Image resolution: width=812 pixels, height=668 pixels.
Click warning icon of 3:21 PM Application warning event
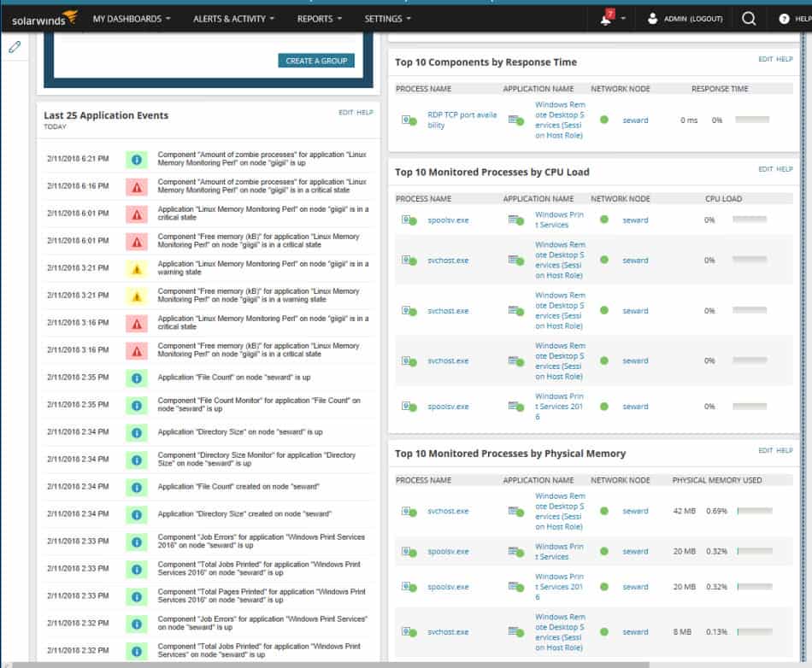(x=137, y=268)
